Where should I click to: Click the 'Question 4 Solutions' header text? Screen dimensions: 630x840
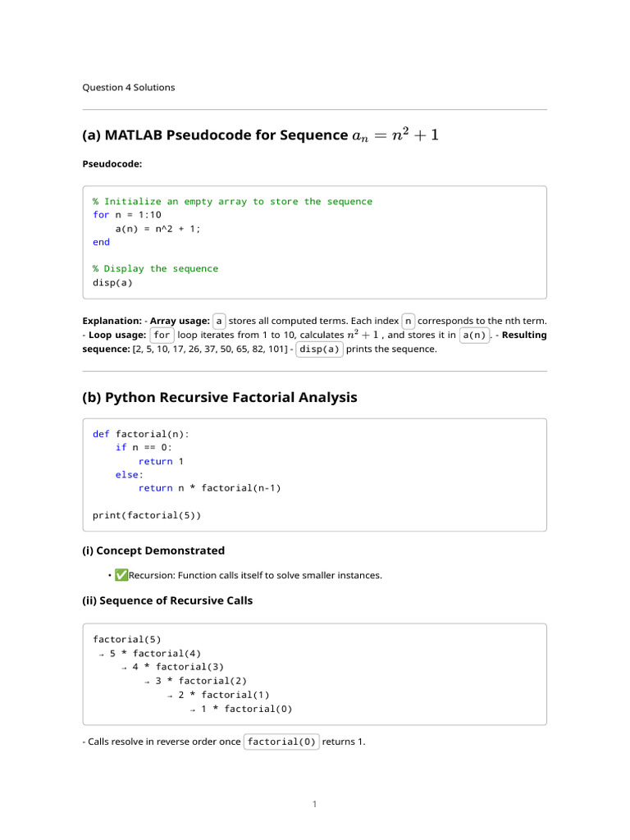click(129, 87)
